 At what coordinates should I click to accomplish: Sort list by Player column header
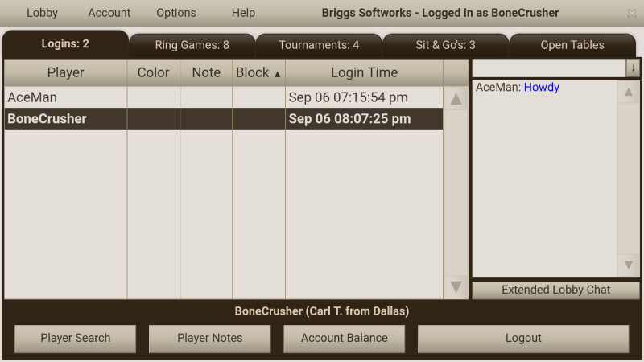point(65,72)
